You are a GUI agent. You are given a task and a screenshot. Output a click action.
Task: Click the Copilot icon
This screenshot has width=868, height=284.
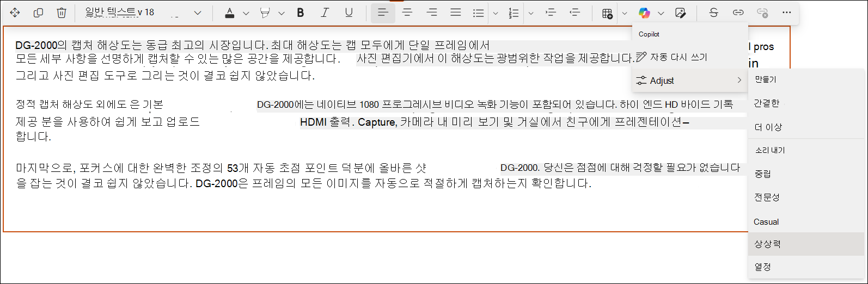pos(644,13)
